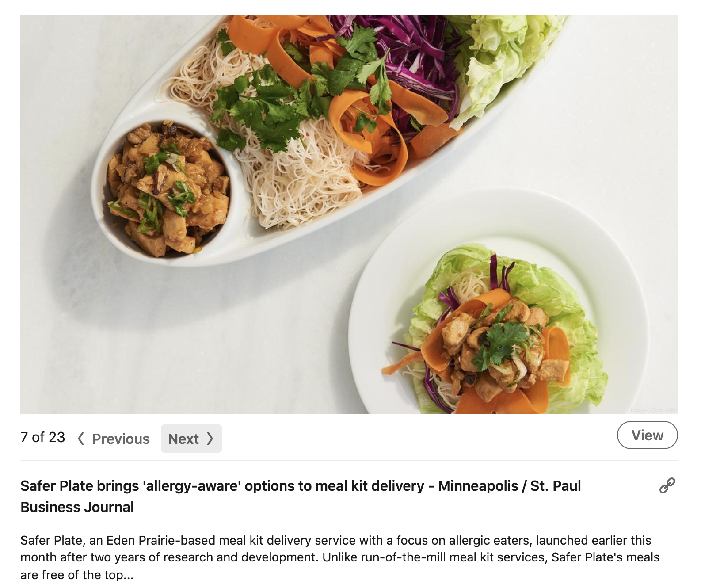Screen dimensions: 701x588
Task: Click the "7 of 23" item counter
Action: (42, 437)
